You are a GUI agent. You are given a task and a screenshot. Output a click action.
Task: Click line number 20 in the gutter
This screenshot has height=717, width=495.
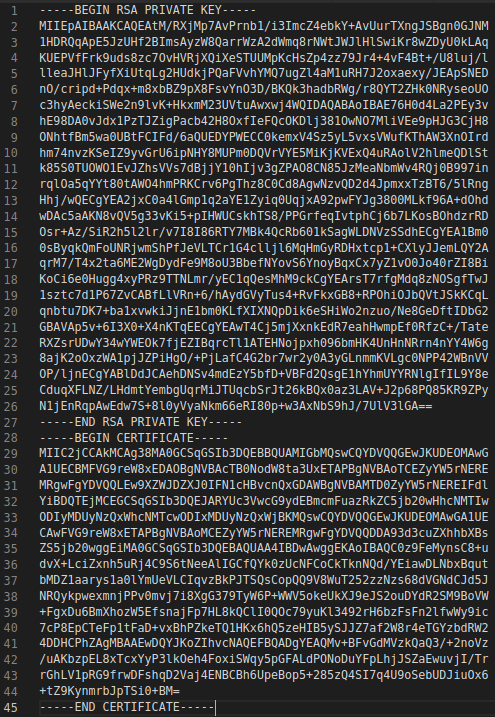(11, 311)
